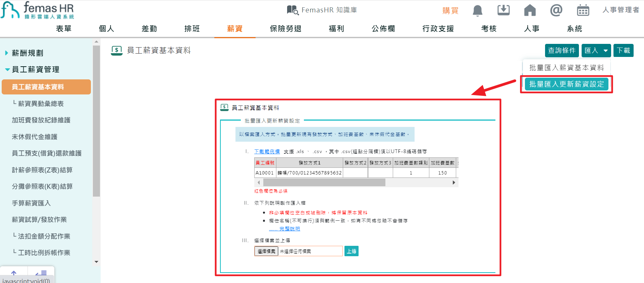Click sidebar scrollbar down arrow
The height and width of the screenshot is (283, 644).
96,262
